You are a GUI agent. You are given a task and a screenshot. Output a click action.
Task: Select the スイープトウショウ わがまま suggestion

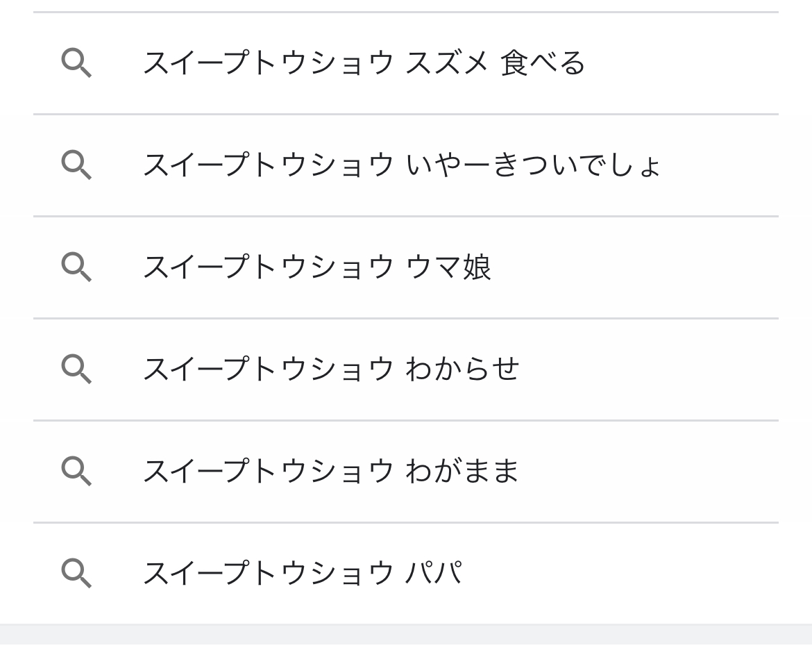coord(330,471)
